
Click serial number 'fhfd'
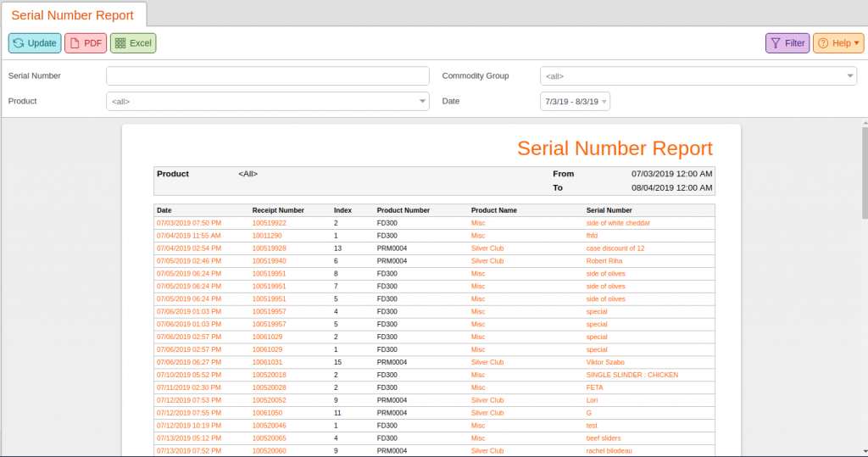click(x=592, y=236)
